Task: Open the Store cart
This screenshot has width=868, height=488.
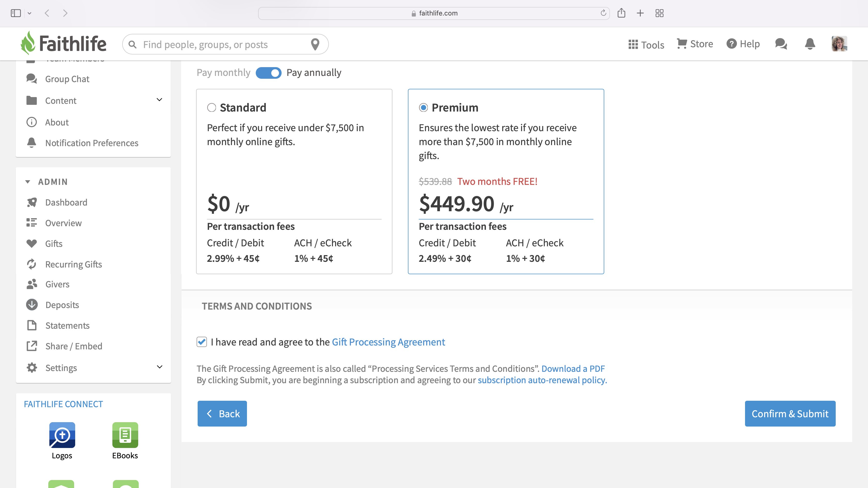Action: 695,44
